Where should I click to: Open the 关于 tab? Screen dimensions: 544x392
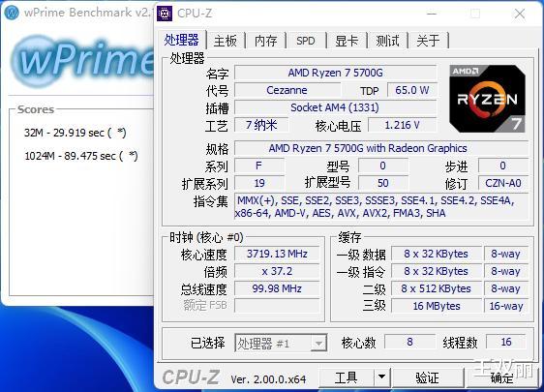tap(428, 41)
